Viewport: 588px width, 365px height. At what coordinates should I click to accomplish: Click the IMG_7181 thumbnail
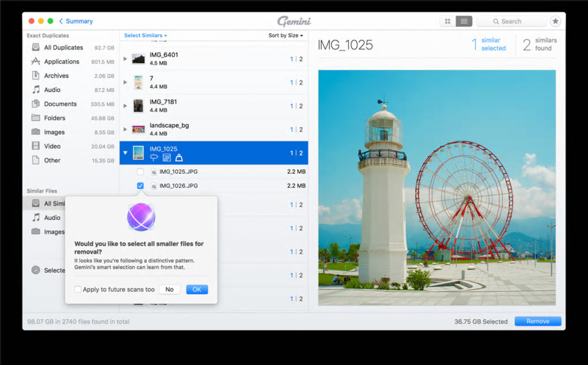[x=138, y=106]
